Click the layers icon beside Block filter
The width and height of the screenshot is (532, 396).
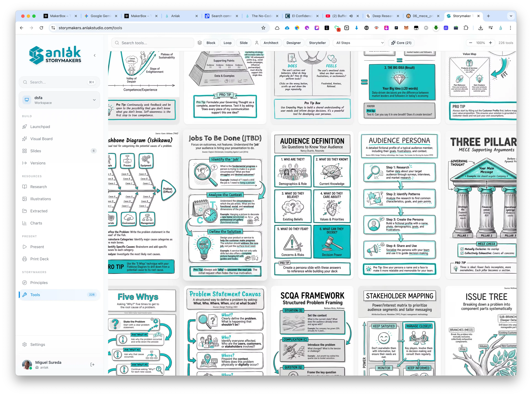click(x=200, y=43)
